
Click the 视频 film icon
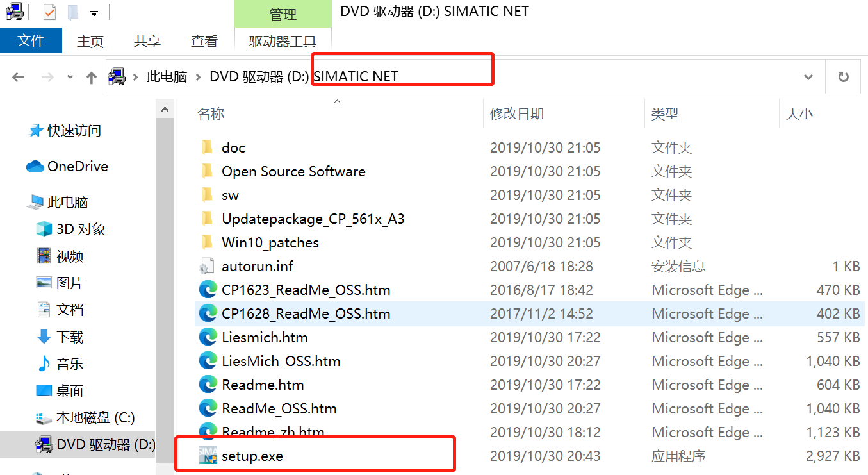44,256
